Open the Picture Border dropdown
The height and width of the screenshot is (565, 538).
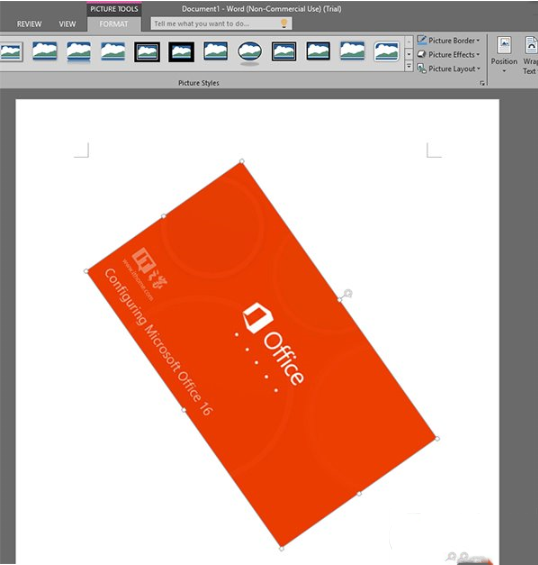coord(449,40)
